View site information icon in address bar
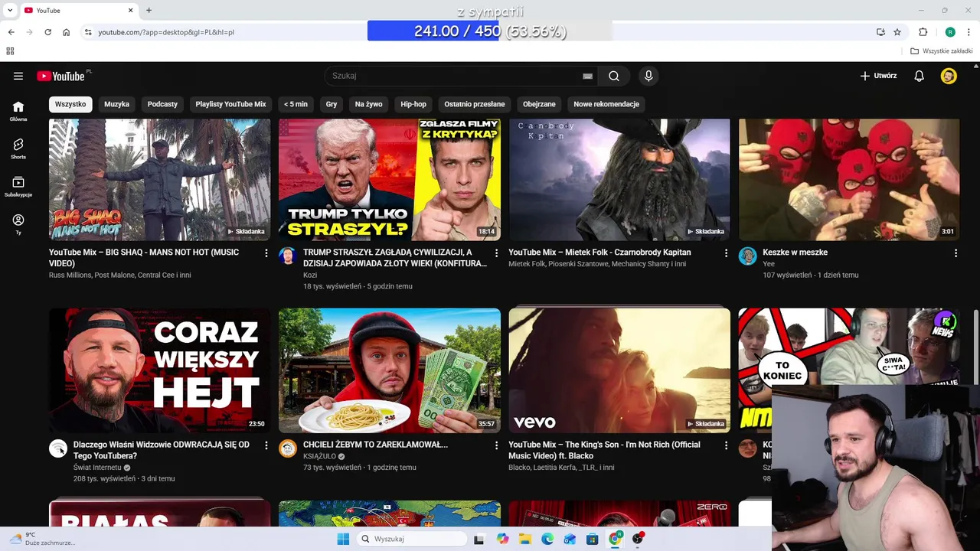The image size is (980, 551). click(x=88, y=32)
